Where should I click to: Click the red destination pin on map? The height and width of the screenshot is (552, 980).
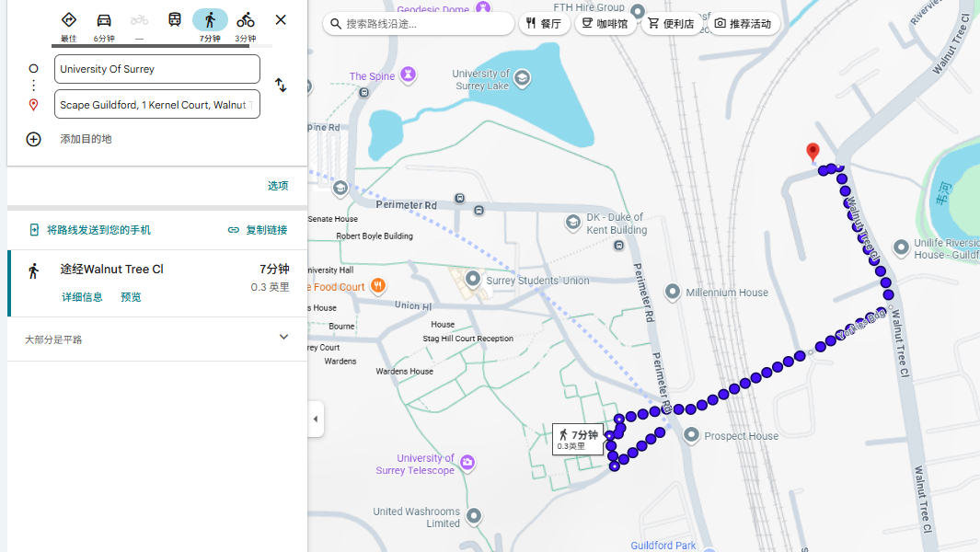point(813,152)
